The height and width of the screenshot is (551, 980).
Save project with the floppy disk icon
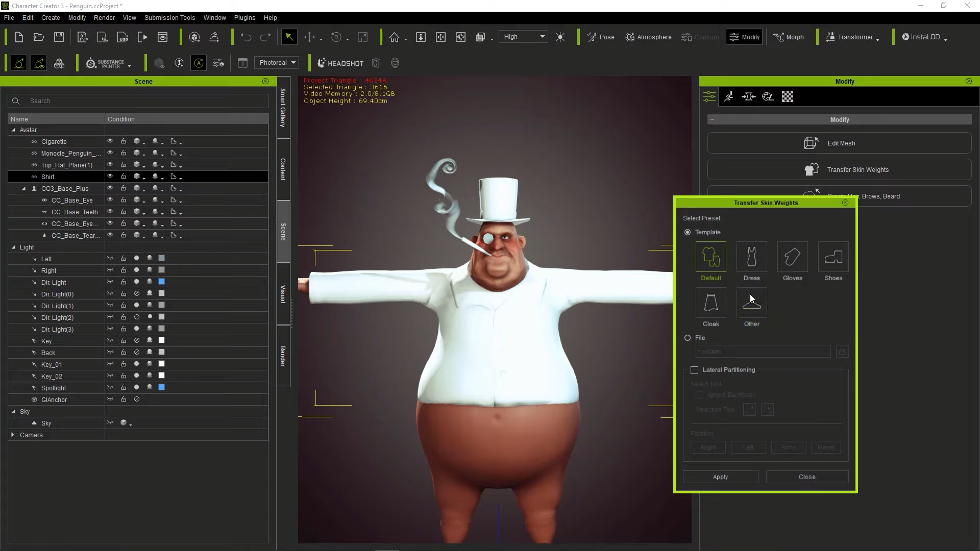point(59,37)
